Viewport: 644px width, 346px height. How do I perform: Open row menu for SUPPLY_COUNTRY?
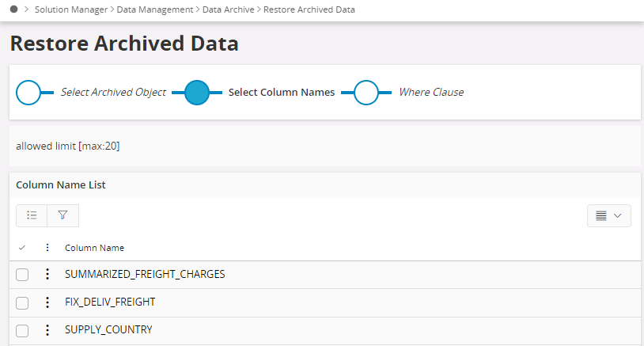[47, 330]
